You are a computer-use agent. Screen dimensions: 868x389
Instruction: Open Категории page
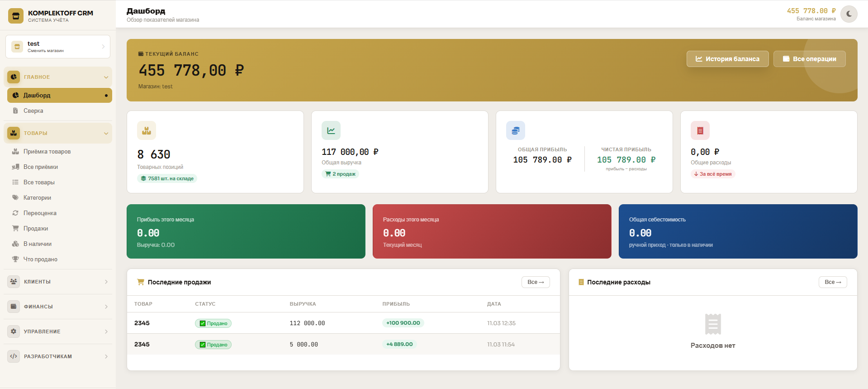tap(60, 198)
